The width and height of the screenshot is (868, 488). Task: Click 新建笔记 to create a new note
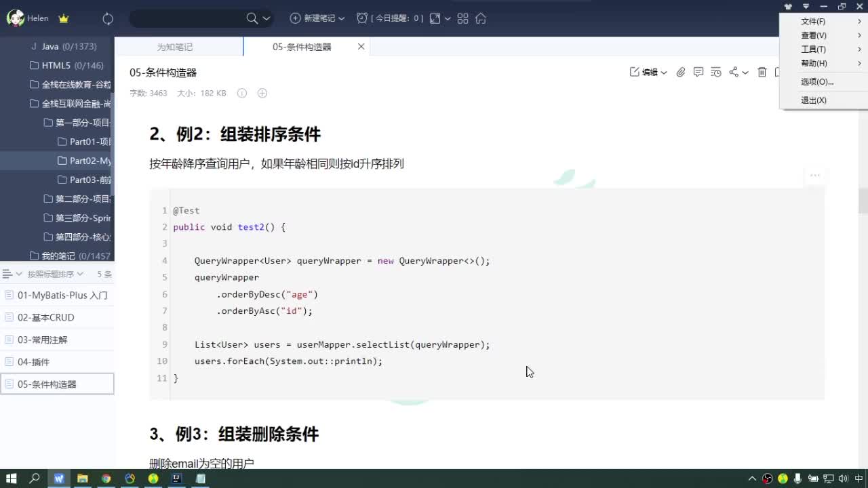tap(313, 18)
